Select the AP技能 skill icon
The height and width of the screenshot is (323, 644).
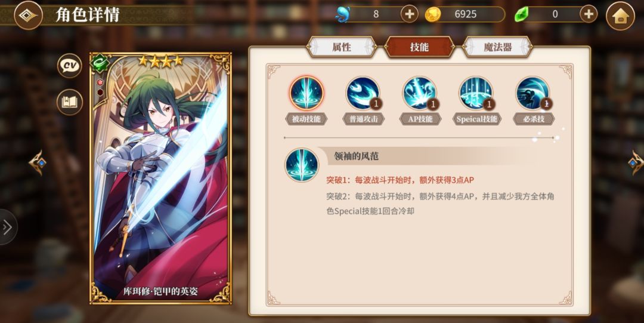tap(420, 93)
